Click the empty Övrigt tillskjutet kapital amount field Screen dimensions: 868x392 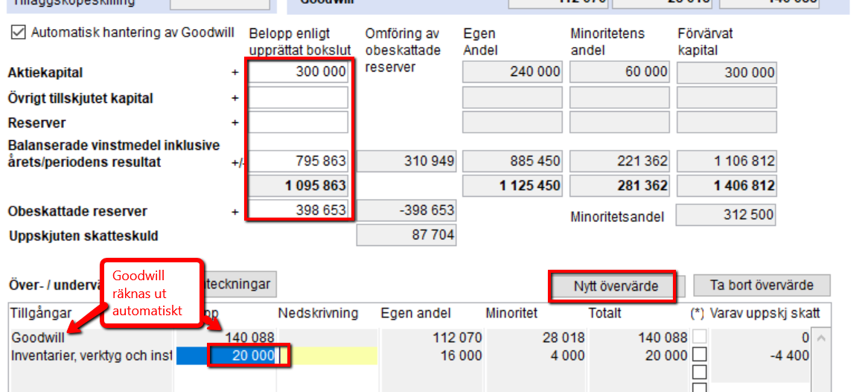[x=298, y=98]
